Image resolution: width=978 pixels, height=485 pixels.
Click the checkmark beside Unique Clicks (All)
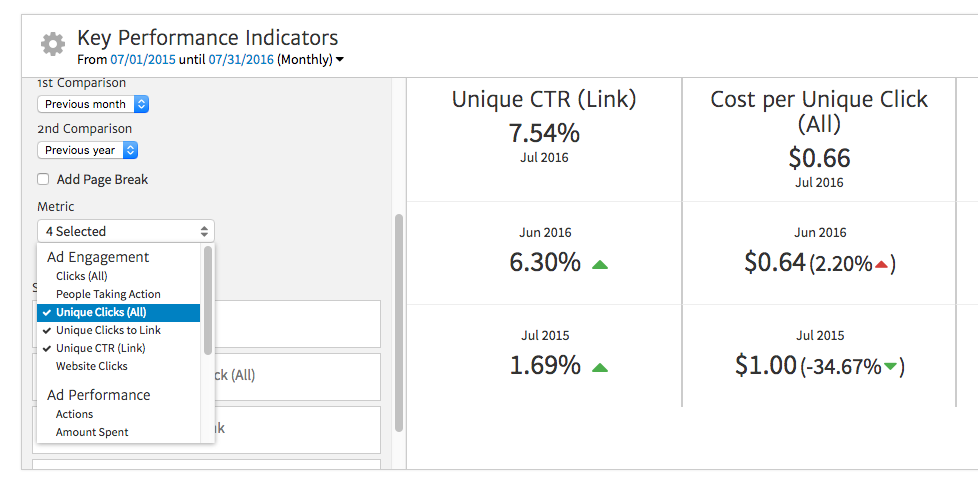pyautogui.click(x=47, y=312)
